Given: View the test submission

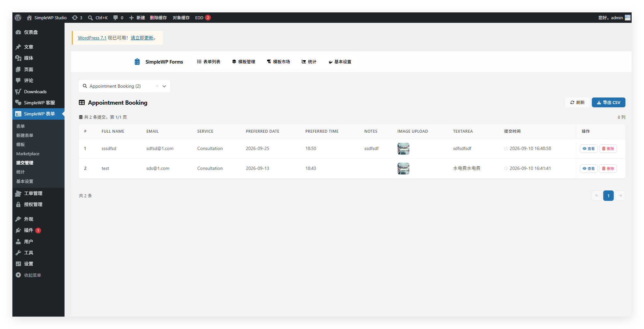Looking at the screenshot, I should click(x=589, y=169).
